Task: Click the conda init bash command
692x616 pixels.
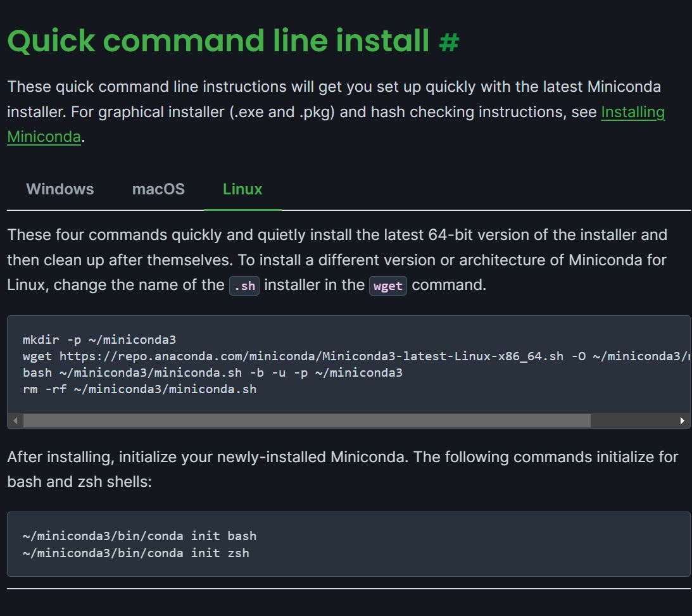Action: click(139, 536)
